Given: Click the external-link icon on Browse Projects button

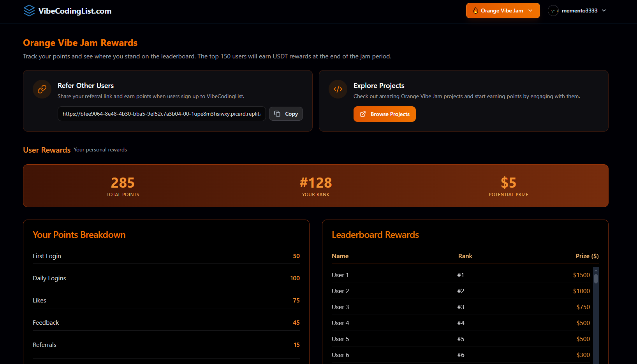Looking at the screenshot, I should 363,114.
